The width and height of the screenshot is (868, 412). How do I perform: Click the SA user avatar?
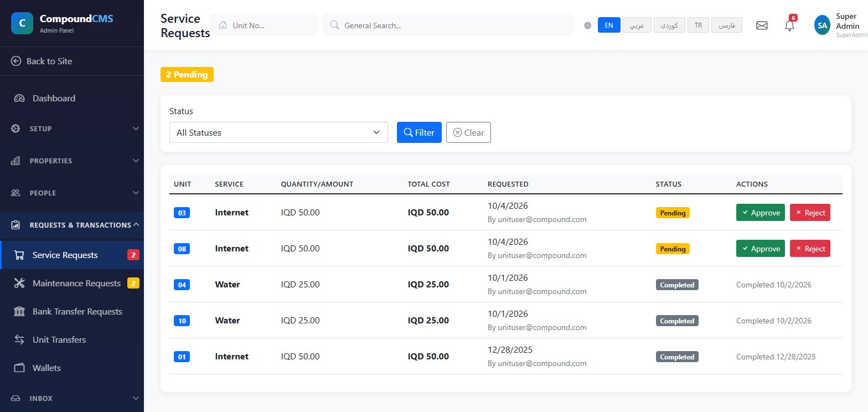pyautogui.click(x=822, y=25)
